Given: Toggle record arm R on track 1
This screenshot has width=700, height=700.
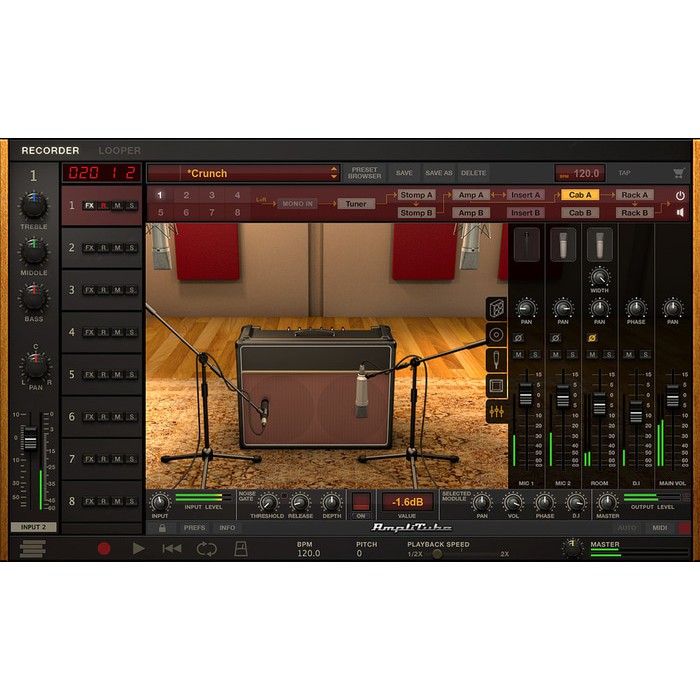Looking at the screenshot, I should 103,205.
